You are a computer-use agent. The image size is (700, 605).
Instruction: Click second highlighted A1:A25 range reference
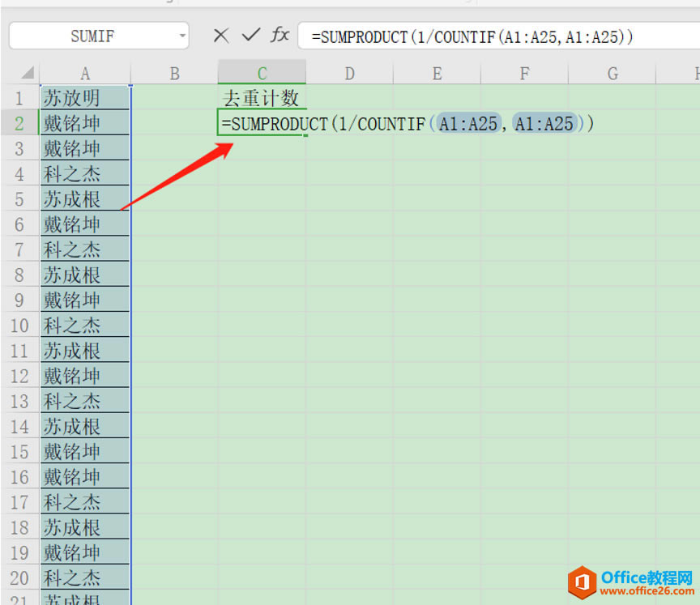(544, 123)
